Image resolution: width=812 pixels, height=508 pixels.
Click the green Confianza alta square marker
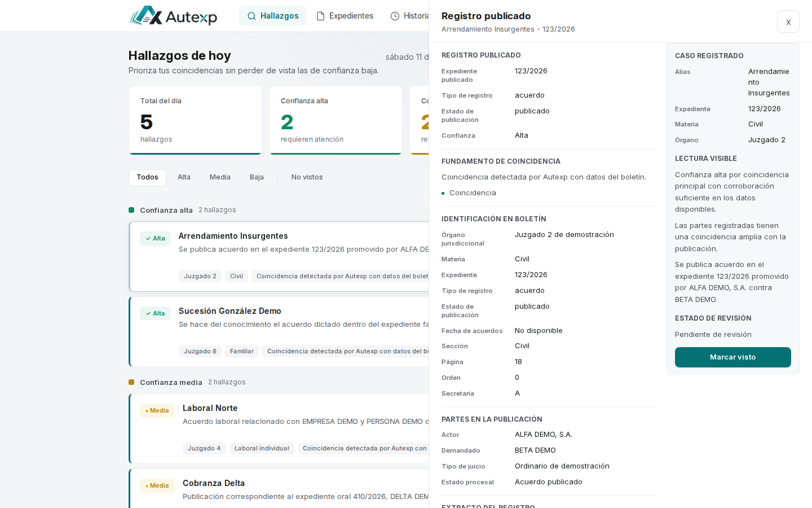pyautogui.click(x=131, y=210)
